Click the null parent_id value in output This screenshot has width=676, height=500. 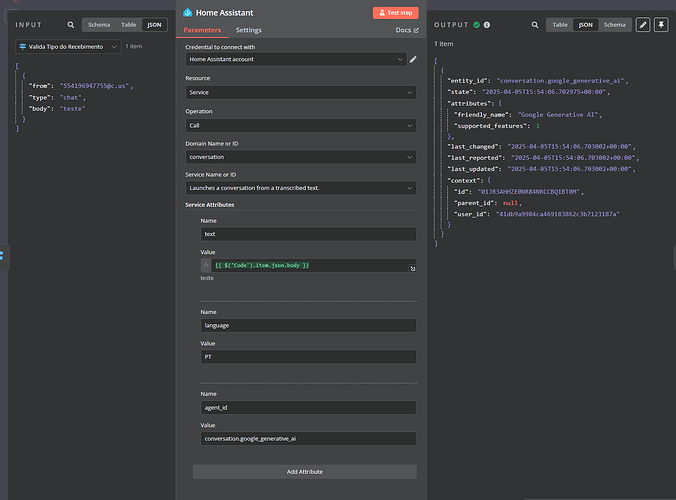[510, 203]
